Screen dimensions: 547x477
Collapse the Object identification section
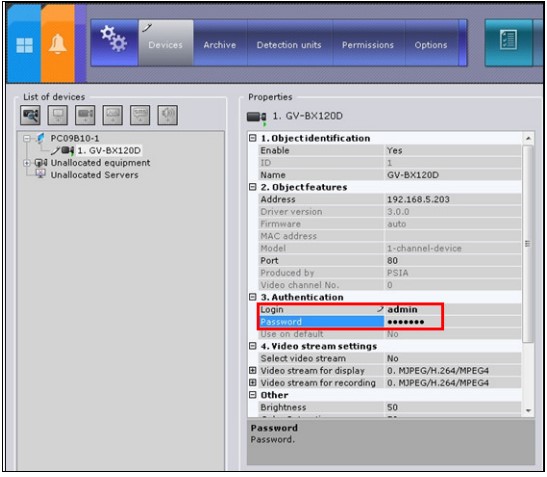(x=253, y=138)
